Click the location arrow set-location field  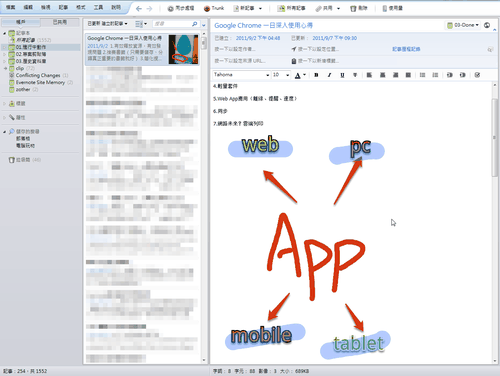pos(315,49)
